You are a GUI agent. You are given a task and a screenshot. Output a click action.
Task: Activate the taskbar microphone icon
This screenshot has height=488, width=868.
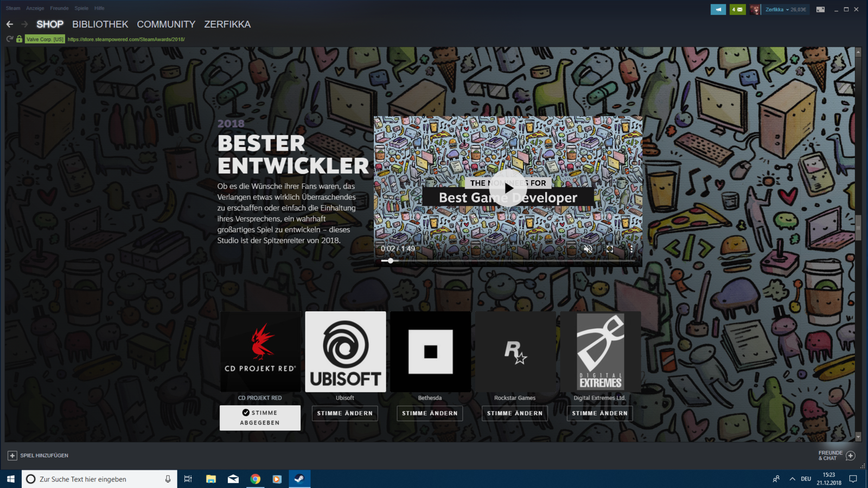168,479
